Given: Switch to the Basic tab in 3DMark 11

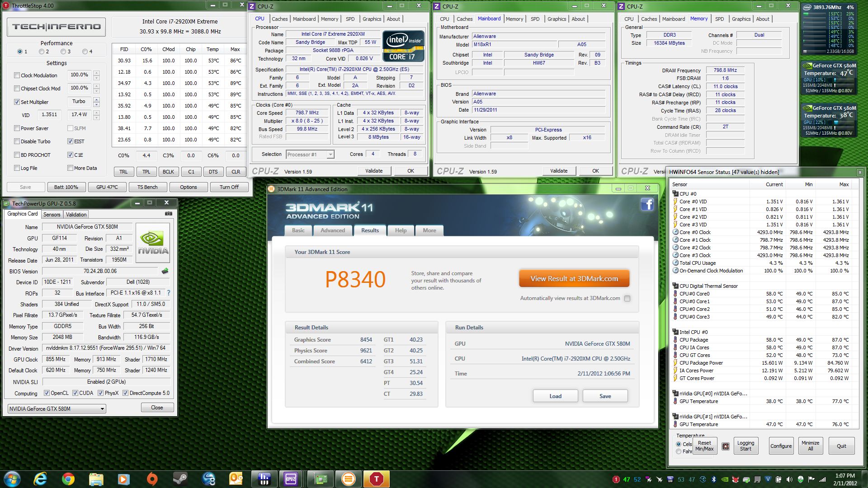Looking at the screenshot, I should (x=298, y=230).
